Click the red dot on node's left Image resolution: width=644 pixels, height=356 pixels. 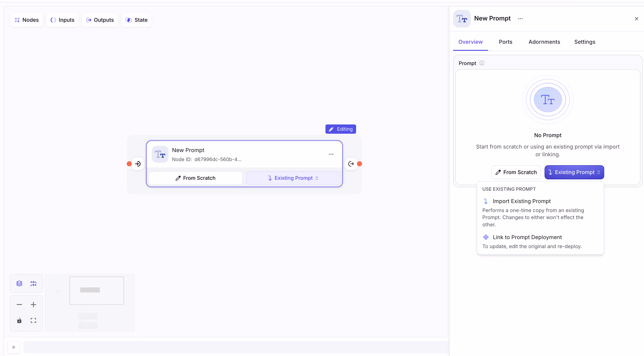[x=129, y=164]
